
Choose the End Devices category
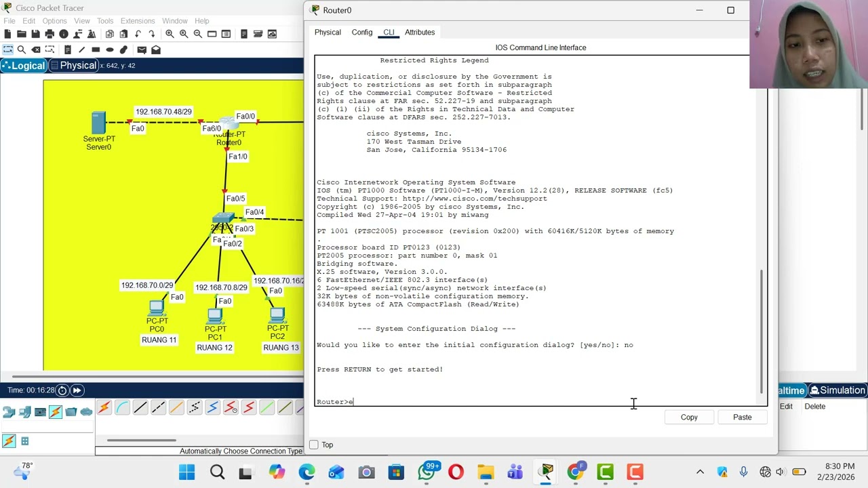click(x=25, y=411)
